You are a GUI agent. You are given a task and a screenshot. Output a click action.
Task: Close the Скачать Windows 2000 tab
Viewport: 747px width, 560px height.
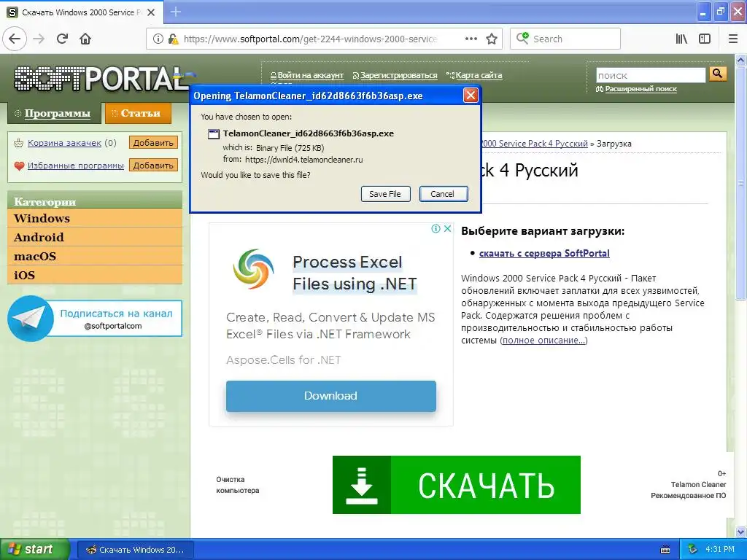click(151, 12)
